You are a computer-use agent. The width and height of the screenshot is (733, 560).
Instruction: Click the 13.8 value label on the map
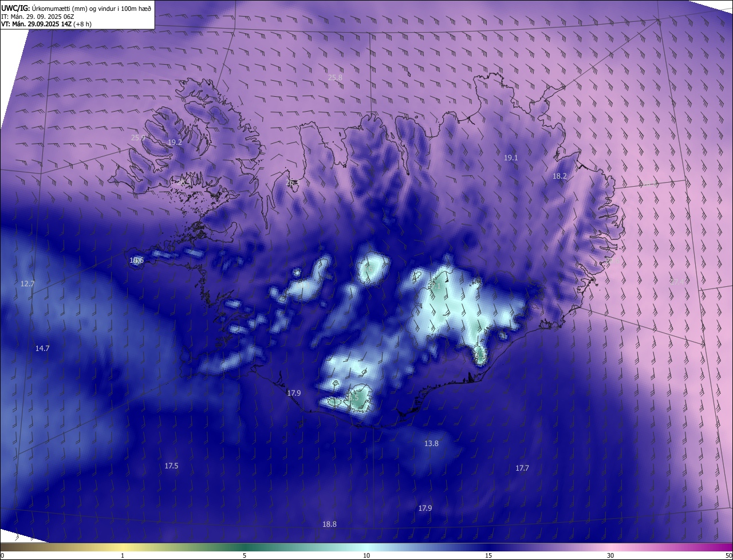coord(431,444)
